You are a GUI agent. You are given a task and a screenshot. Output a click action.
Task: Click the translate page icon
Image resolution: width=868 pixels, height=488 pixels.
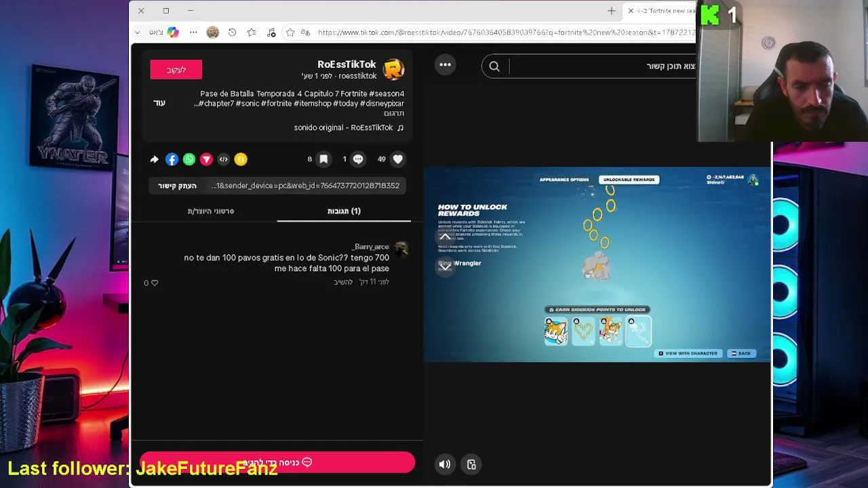click(x=305, y=33)
